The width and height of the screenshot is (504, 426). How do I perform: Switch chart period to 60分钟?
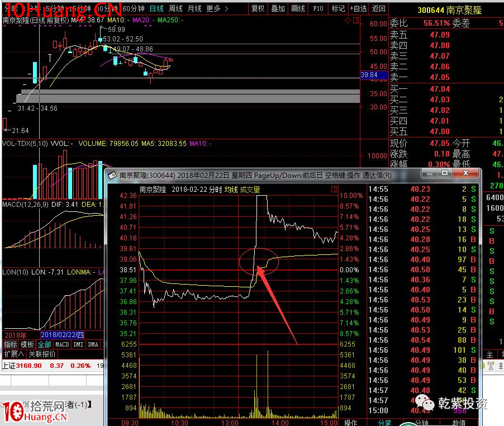(134, 9)
